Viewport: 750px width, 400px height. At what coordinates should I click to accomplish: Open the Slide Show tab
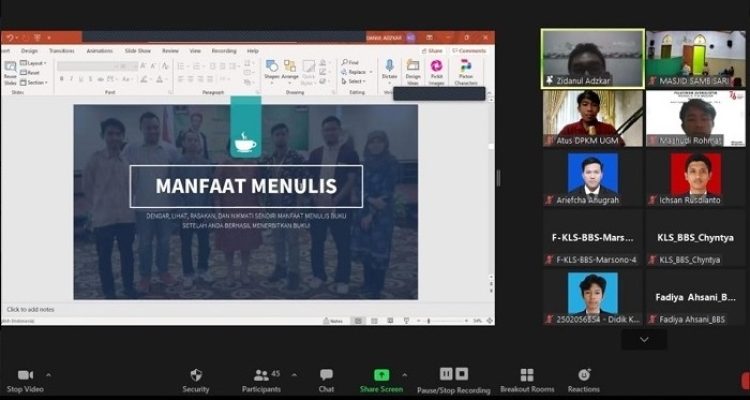[x=138, y=51]
